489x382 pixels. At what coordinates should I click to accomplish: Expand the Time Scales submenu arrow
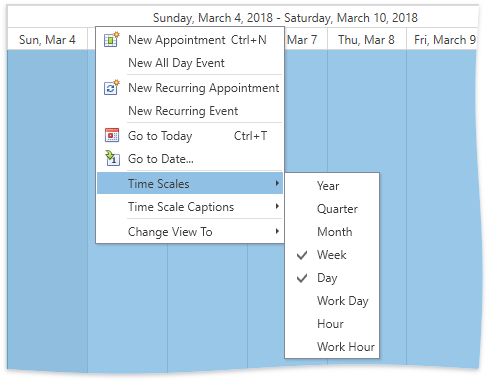click(x=277, y=183)
